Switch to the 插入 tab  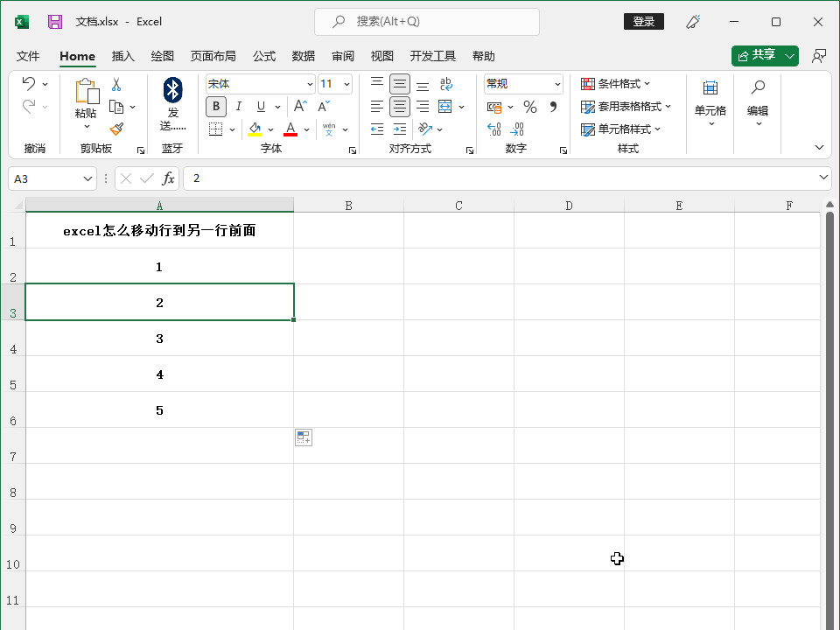(x=122, y=56)
